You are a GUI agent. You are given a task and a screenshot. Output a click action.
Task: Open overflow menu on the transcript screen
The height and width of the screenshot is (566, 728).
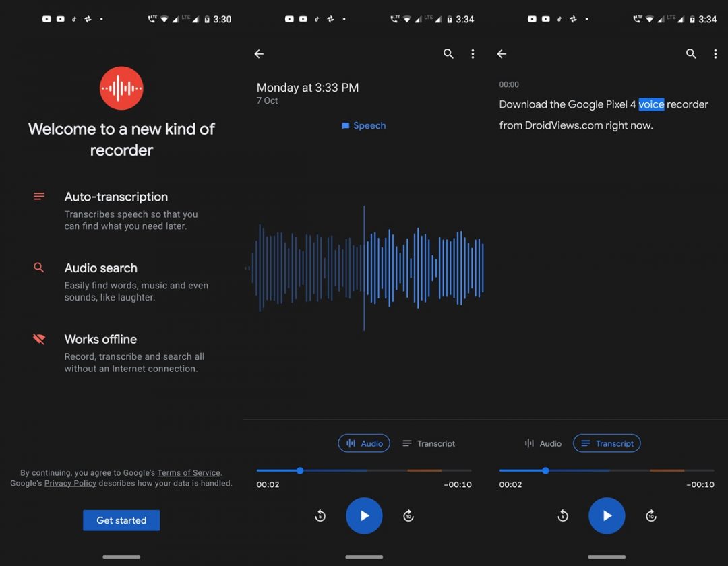click(x=715, y=54)
